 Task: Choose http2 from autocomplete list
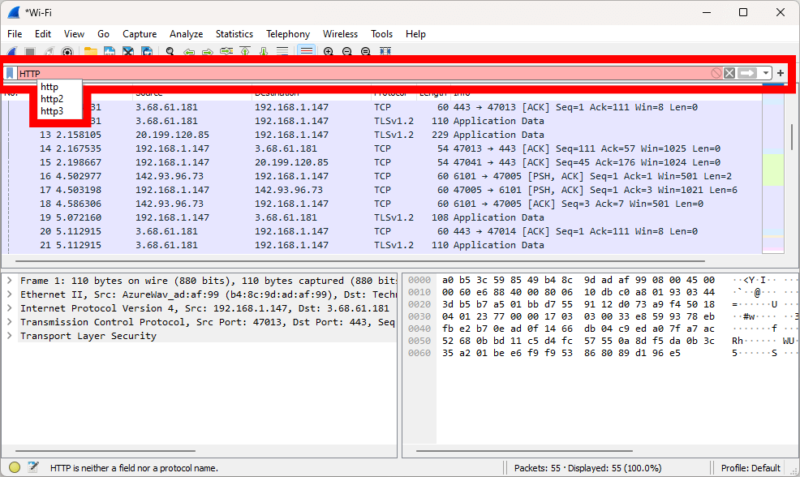click(x=52, y=99)
